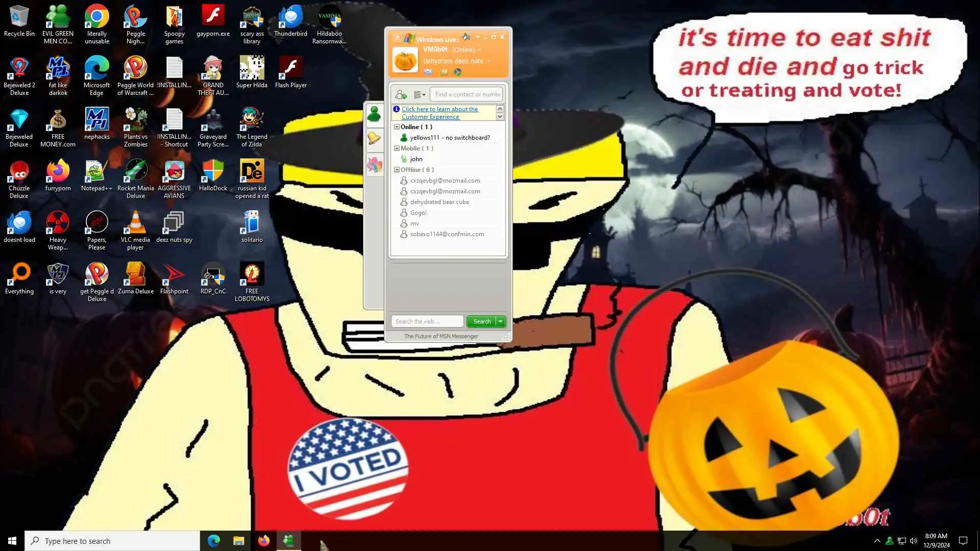Select the green buddy contacts tab
Image resolution: width=980 pixels, height=551 pixels.
374,114
